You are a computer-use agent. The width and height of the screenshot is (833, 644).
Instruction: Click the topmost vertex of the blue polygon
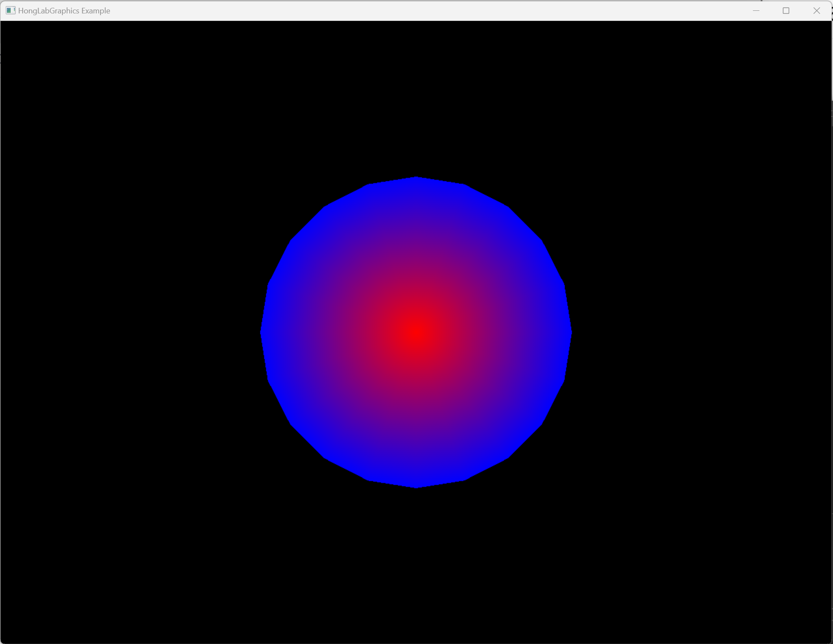coord(416,177)
